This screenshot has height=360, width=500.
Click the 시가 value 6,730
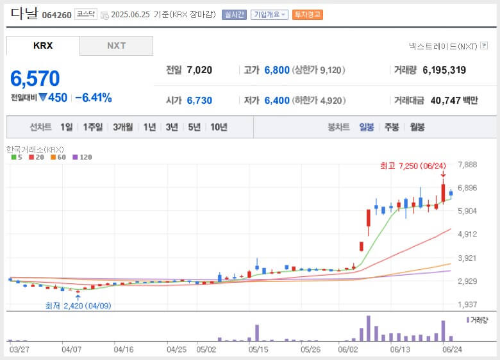(199, 100)
